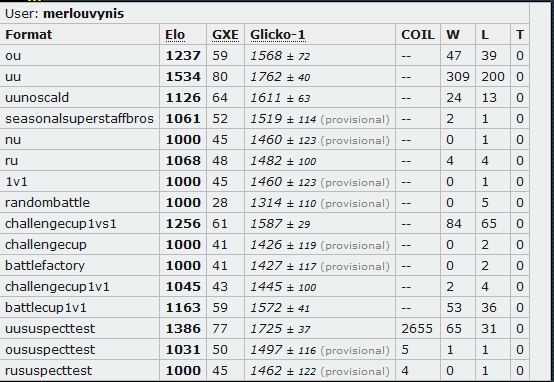The width and height of the screenshot is (554, 382).
Task: Select the ou format row label
Action: (x=13, y=56)
